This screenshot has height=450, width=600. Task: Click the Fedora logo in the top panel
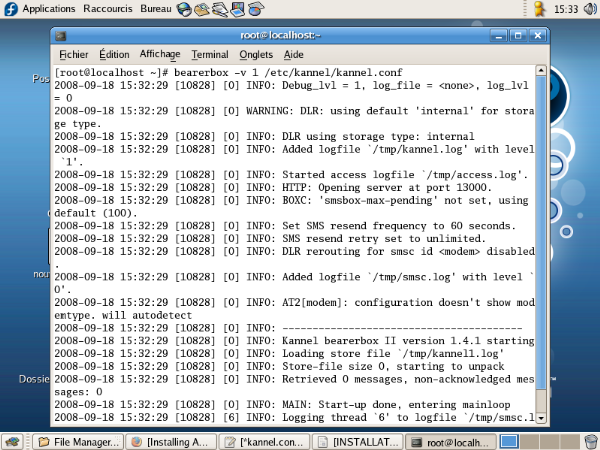(x=11, y=9)
